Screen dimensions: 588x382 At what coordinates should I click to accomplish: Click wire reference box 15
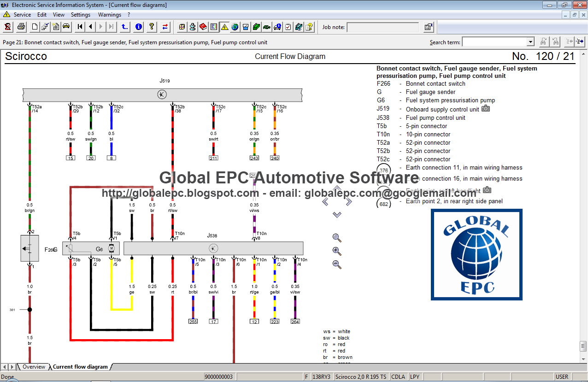71,158
